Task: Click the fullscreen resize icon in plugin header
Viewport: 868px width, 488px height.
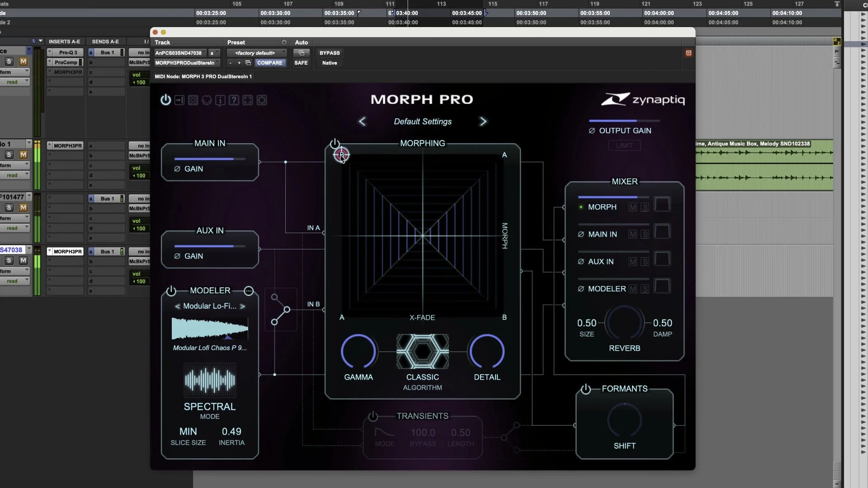Action: tap(247, 100)
